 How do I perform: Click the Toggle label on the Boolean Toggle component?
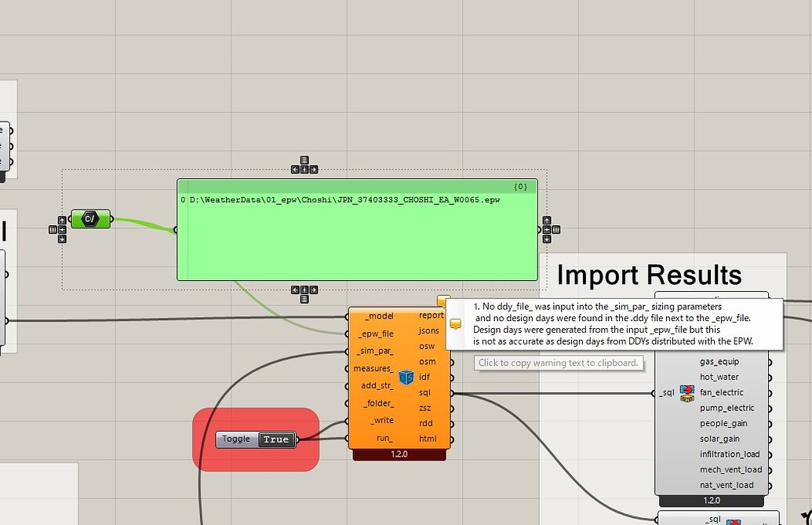click(236, 439)
